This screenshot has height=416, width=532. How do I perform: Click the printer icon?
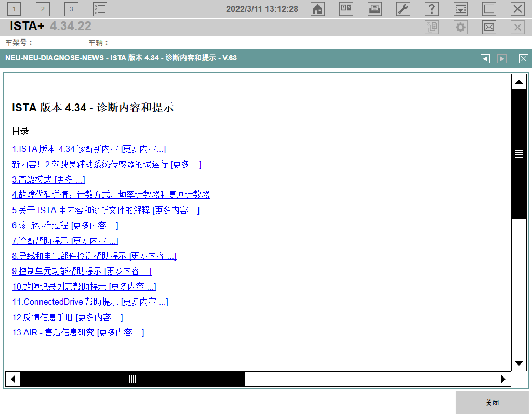pyautogui.click(x=375, y=9)
